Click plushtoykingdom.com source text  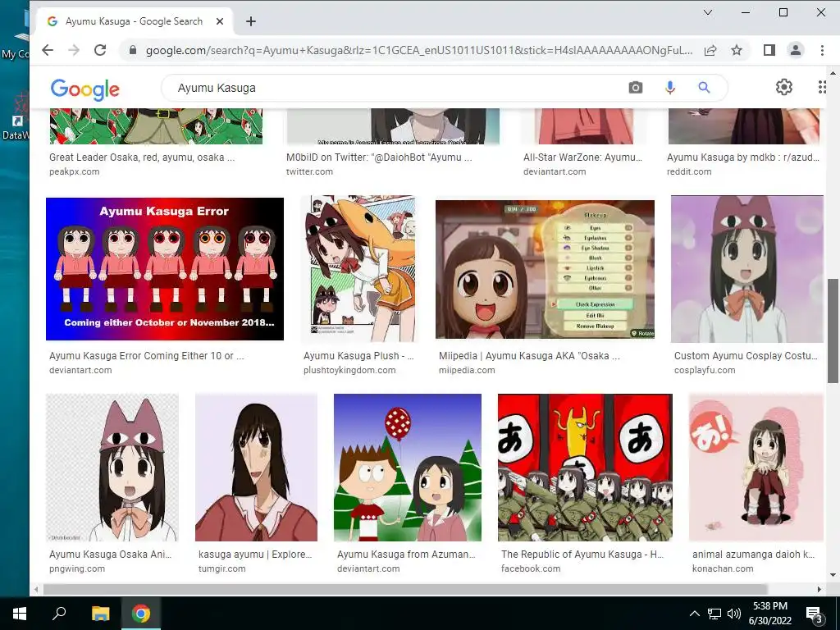(349, 370)
